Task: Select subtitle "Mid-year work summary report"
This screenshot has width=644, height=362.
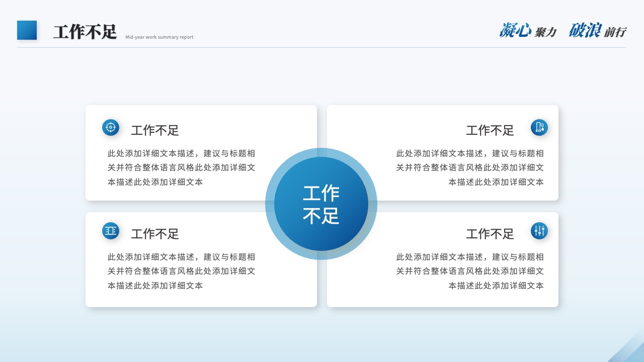Action: click(159, 37)
